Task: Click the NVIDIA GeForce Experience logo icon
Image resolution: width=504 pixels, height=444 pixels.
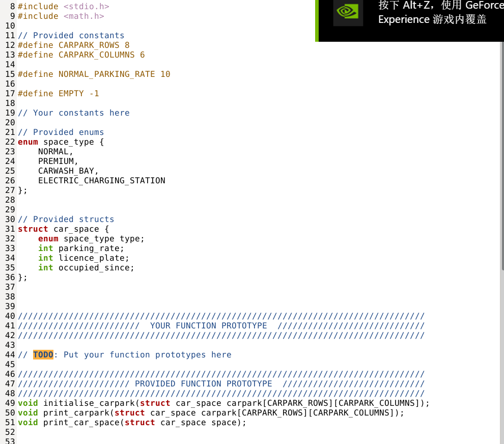Action: [348, 13]
